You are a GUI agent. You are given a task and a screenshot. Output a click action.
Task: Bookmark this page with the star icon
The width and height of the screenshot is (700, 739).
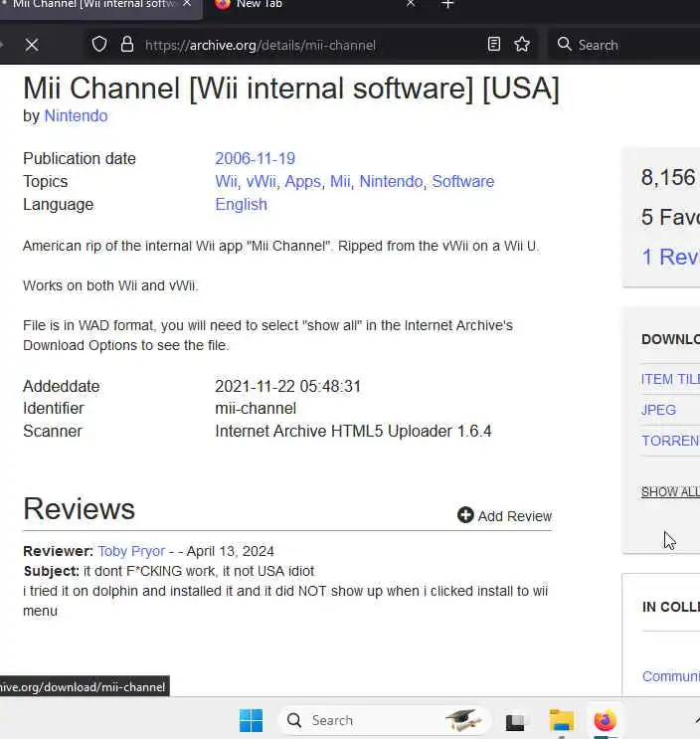pyautogui.click(x=522, y=45)
